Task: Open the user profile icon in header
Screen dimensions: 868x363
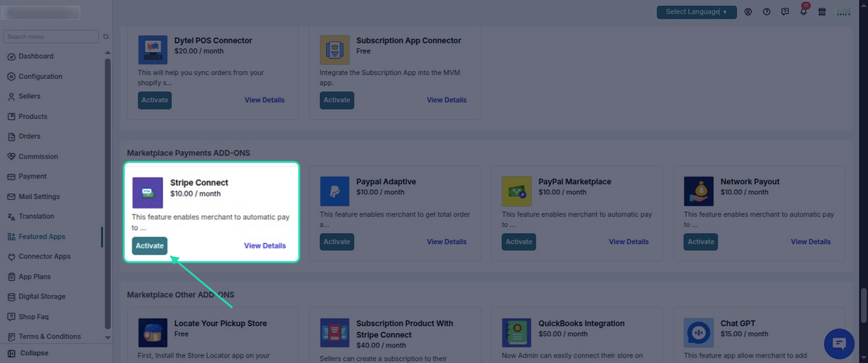Action: tap(748, 12)
